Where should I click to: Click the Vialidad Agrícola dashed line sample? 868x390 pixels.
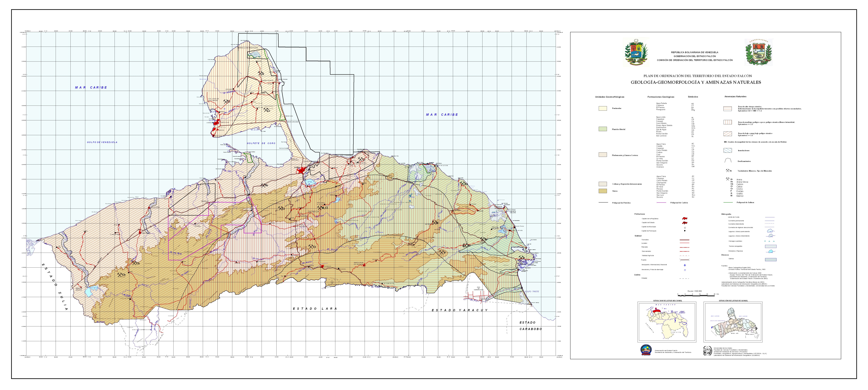point(684,256)
